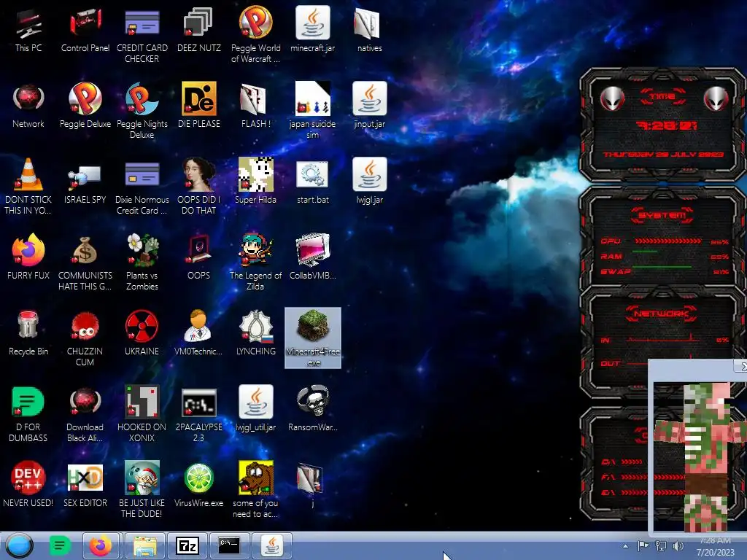Open the Control Panel desktop icon
Viewport: 747px width, 560px height.
85,24
